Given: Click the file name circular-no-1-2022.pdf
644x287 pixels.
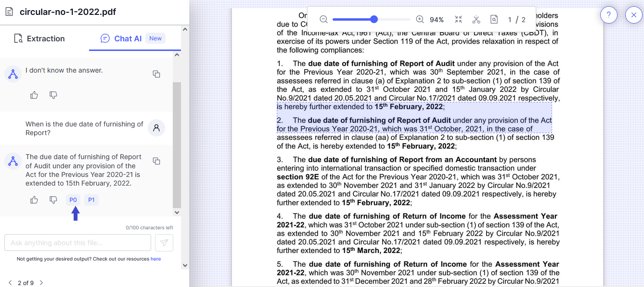Looking at the screenshot, I should click(x=68, y=12).
